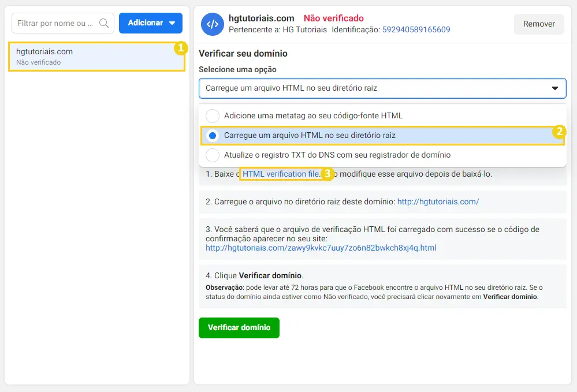The width and height of the screenshot is (577, 392).
Task: Open the Adicionar dropdown button
Action: click(x=151, y=23)
